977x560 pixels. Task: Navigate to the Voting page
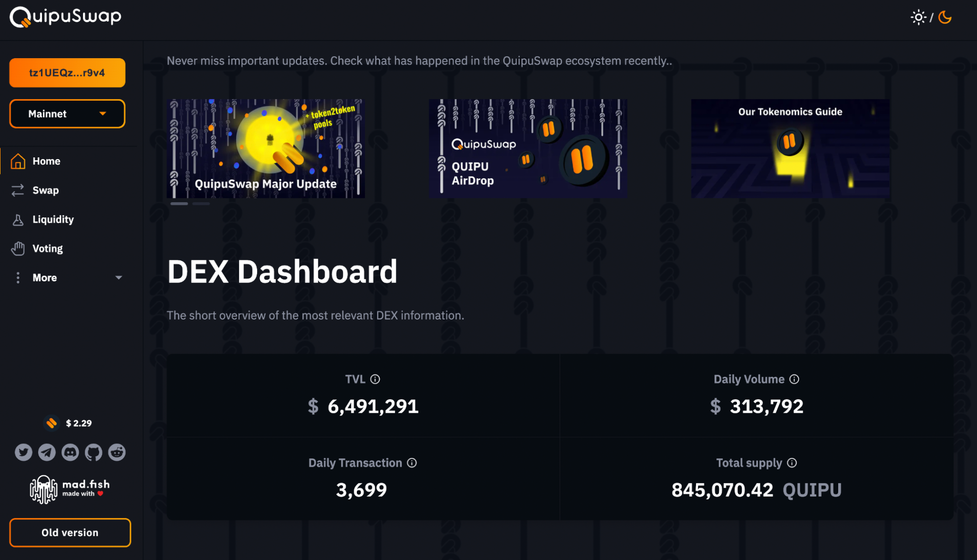tap(47, 249)
